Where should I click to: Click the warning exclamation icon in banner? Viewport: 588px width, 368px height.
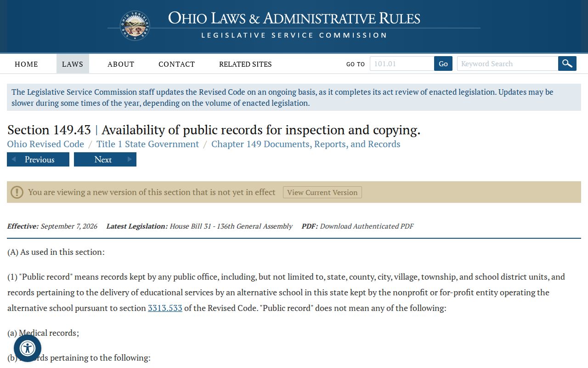coord(17,192)
